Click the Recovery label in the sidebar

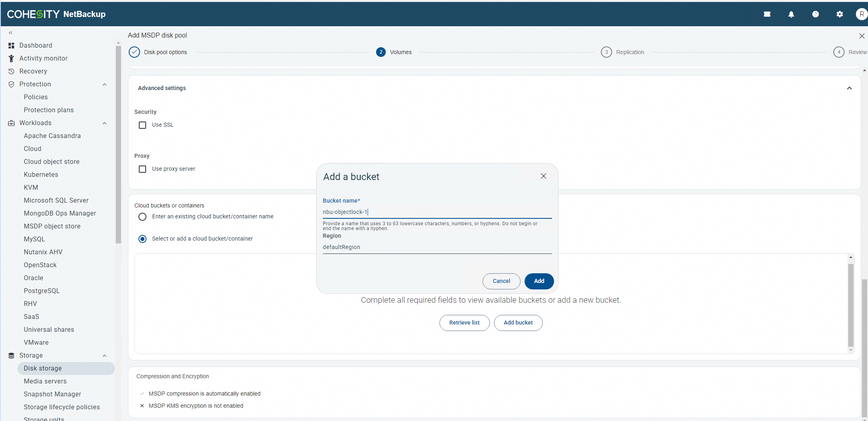(x=33, y=71)
